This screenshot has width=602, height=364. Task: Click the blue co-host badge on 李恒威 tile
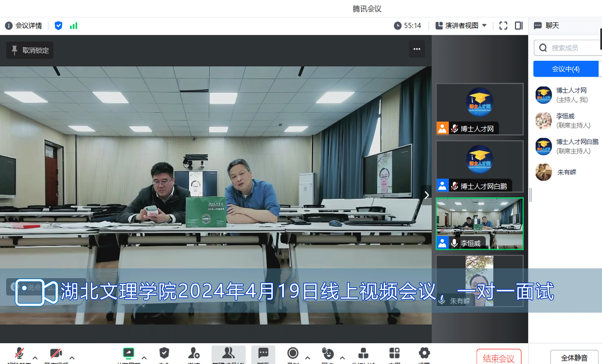pos(442,243)
